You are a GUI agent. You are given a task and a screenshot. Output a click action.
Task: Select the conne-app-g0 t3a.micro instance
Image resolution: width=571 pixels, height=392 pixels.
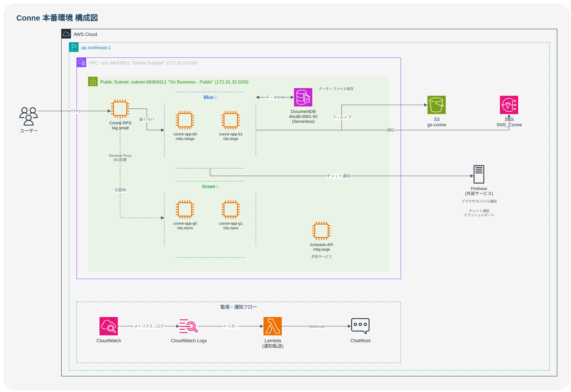[x=185, y=209]
